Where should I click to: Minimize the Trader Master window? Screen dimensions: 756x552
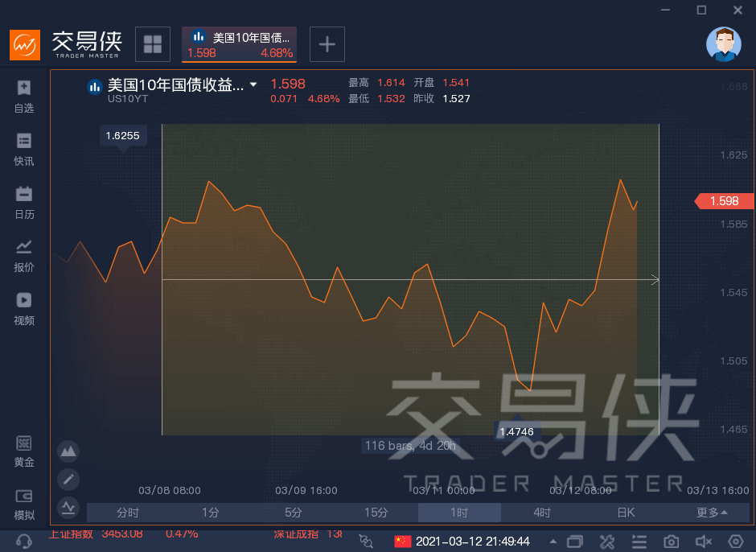(x=665, y=10)
